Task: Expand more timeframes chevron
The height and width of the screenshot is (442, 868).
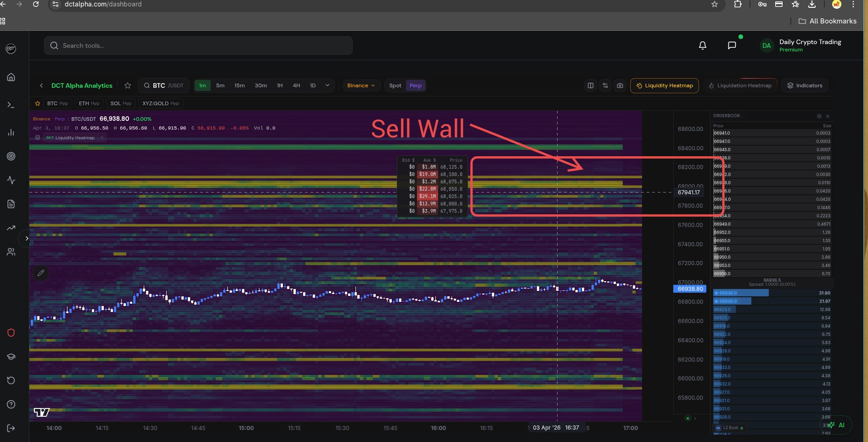Action: pyautogui.click(x=327, y=85)
